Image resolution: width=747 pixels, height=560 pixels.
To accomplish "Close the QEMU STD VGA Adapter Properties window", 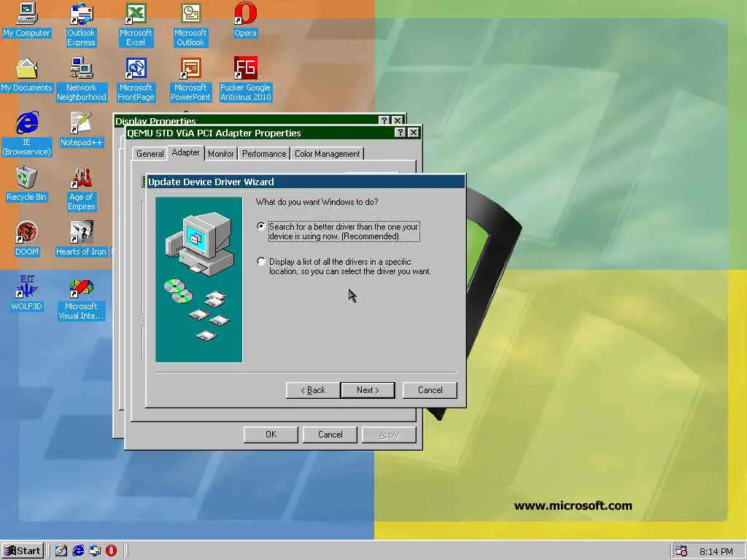I will [x=414, y=133].
